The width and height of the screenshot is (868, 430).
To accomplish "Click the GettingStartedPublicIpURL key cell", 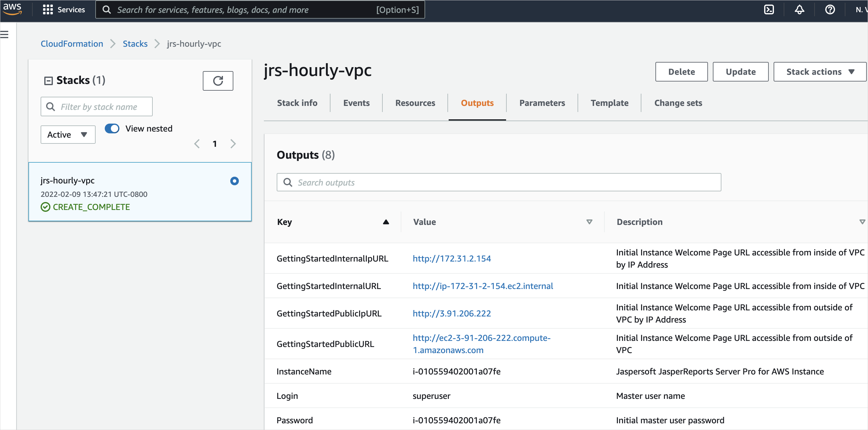I will click(x=329, y=313).
